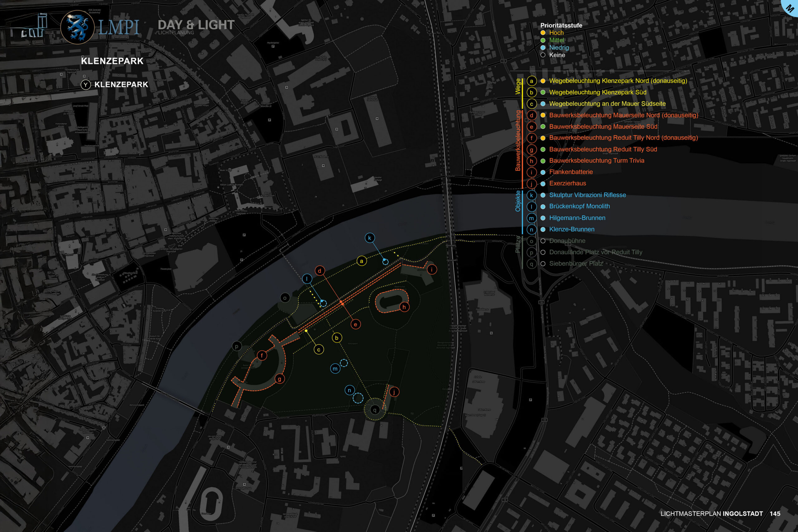Screen dimensions: 798x532
Task: Click the KLENZEPARK heading title
Action: 112,61
